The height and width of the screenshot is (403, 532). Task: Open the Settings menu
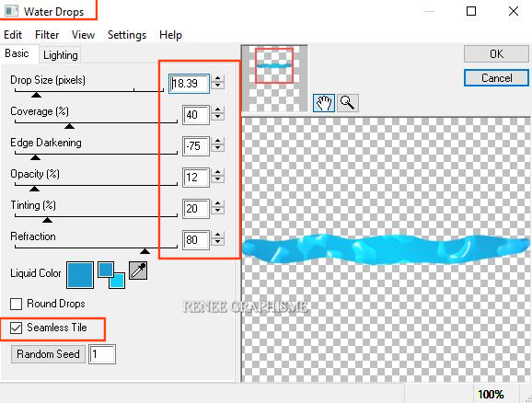[127, 35]
